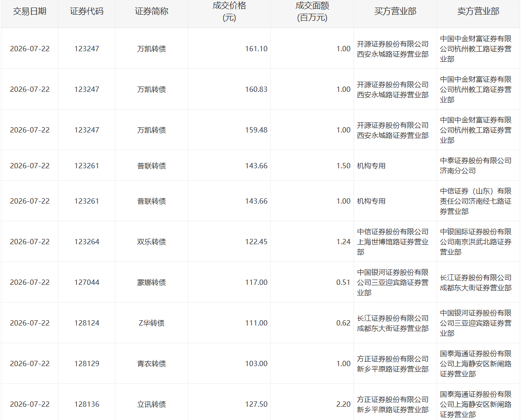Image resolution: width=521 pixels, height=420 pixels.
Task: Click security code 128124
Action: 87,323
